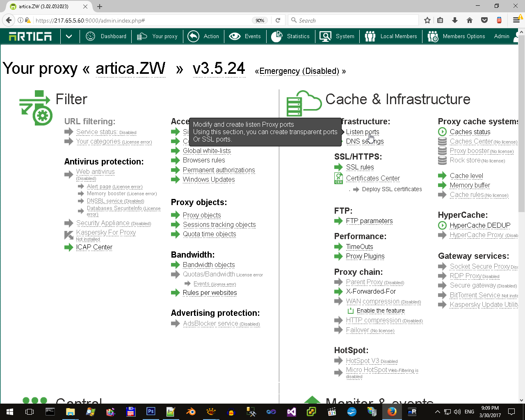The height and width of the screenshot is (420, 525).
Task: Go to the Firefox home page
Action: (470, 20)
